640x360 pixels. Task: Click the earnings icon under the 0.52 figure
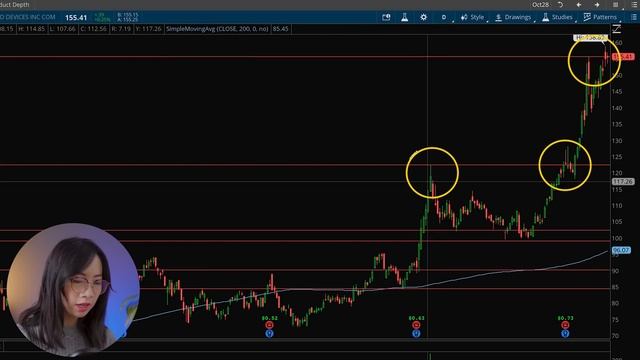(269, 325)
